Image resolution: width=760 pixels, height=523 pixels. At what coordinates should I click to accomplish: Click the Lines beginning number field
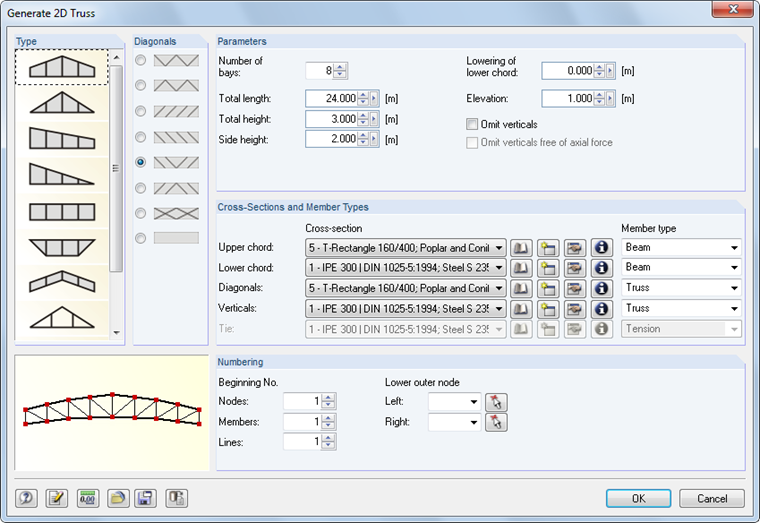[x=302, y=442]
